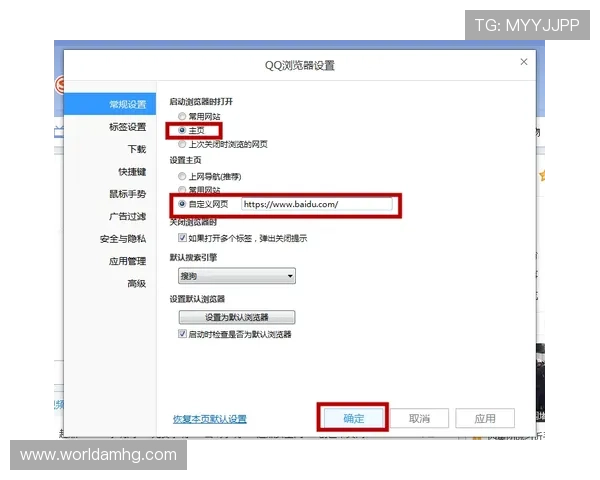Select 上次关闭时浏览的网页 option
Screen dimensions: 600x480
click(182, 144)
